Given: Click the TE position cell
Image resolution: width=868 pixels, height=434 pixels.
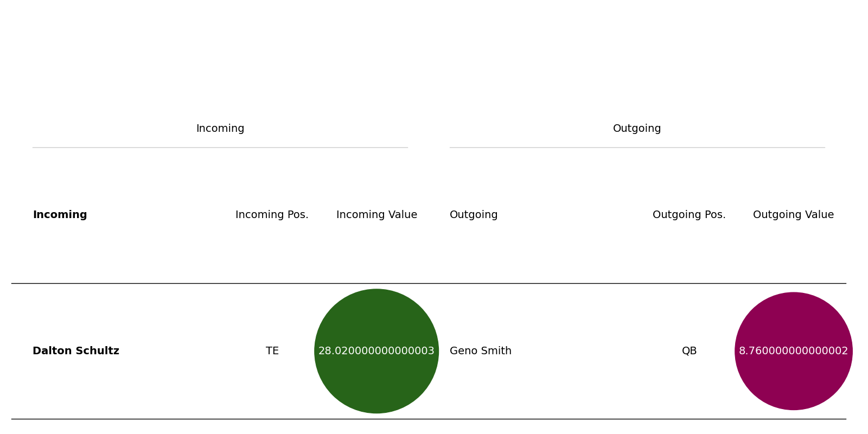Looking at the screenshot, I should (272, 351).
